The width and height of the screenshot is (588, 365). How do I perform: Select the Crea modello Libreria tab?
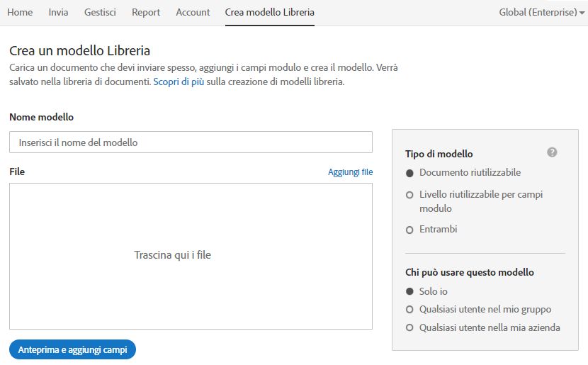coord(270,12)
